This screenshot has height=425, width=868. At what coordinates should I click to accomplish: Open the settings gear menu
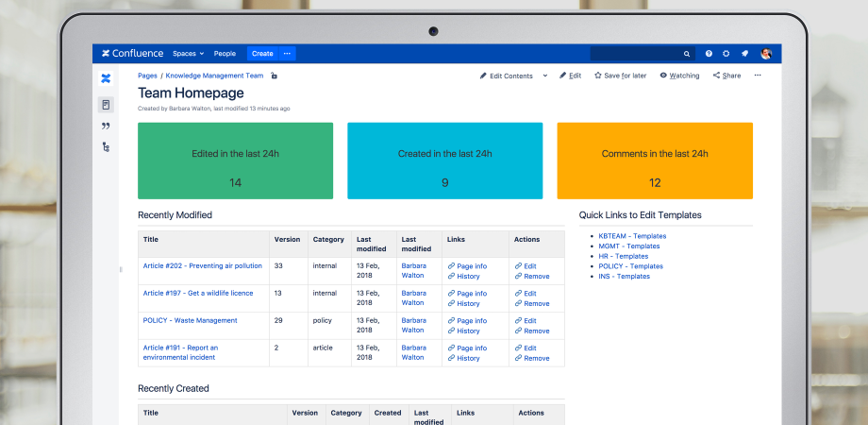[726, 54]
